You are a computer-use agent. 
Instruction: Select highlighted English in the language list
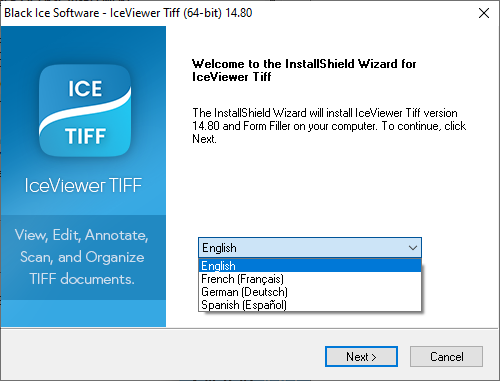[310, 266]
